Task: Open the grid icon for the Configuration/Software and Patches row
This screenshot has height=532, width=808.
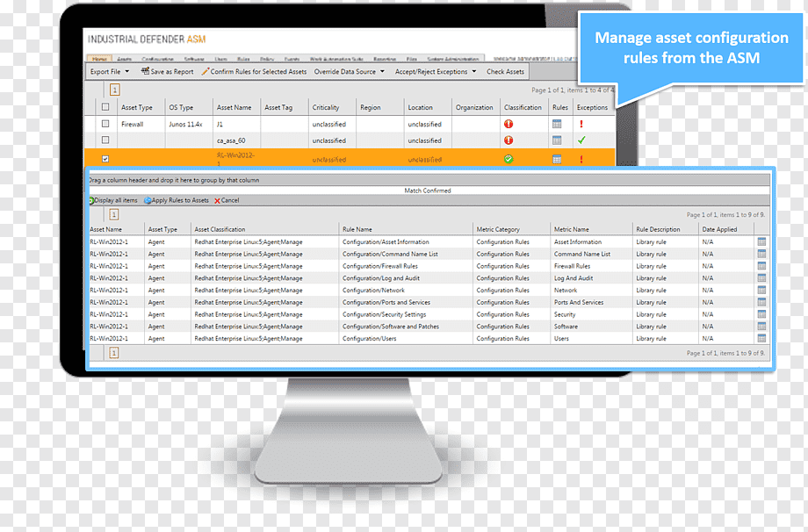Action: click(x=761, y=327)
